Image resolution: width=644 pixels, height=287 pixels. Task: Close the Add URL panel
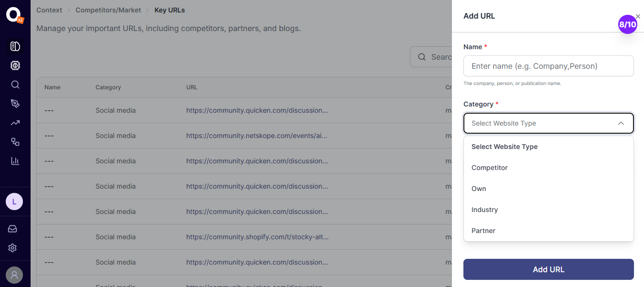[638, 16]
